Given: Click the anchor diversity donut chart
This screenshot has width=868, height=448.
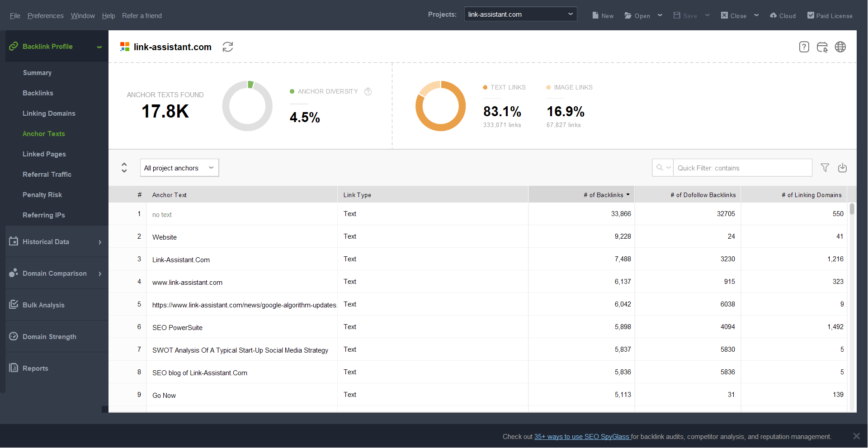Looking at the screenshot, I should point(247,106).
